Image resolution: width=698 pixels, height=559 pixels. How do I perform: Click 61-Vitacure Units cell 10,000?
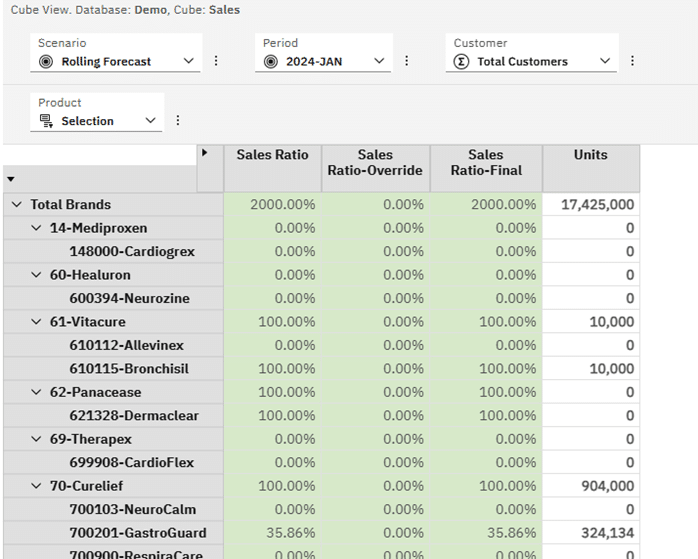591,321
